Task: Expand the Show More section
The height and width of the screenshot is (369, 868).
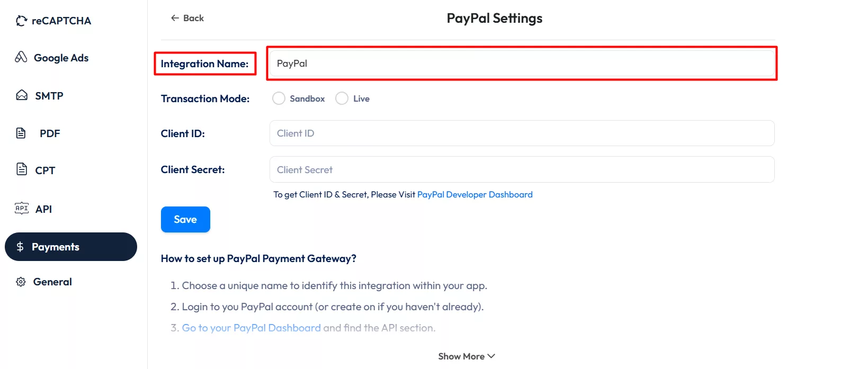Action: [466, 356]
